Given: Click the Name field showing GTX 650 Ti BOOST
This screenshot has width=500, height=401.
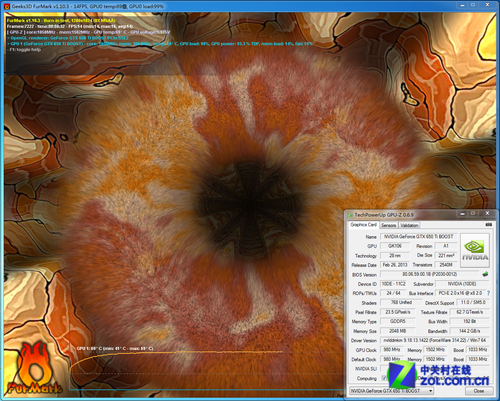Looking at the screenshot, I should coord(419,236).
